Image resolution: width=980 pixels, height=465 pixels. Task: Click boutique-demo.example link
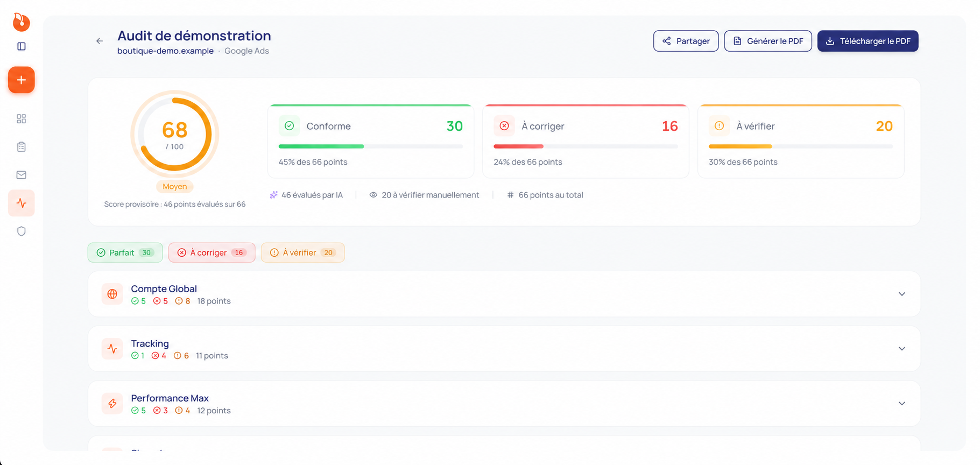tap(165, 51)
